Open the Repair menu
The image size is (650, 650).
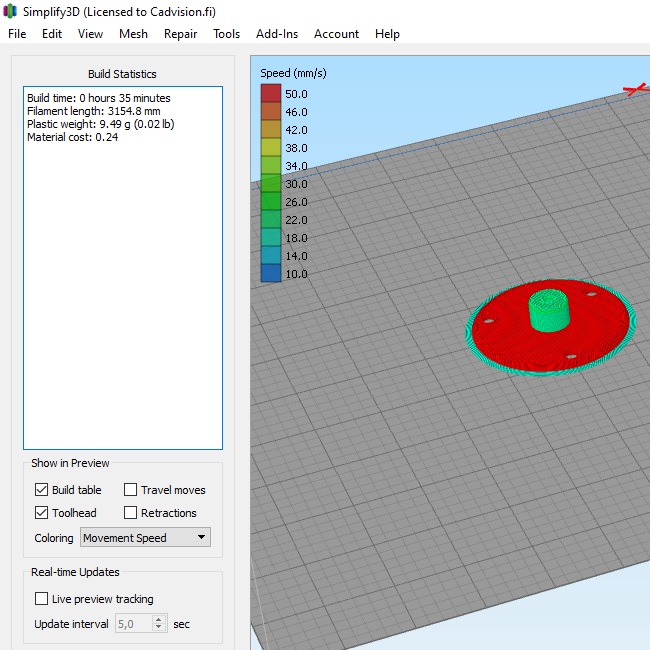tap(180, 34)
